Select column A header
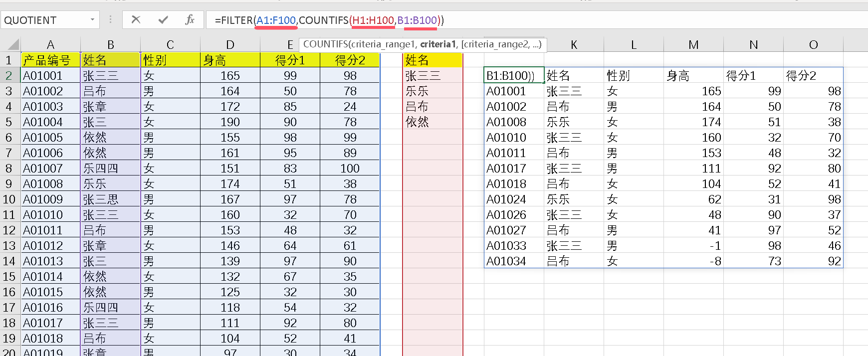 (x=50, y=44)
